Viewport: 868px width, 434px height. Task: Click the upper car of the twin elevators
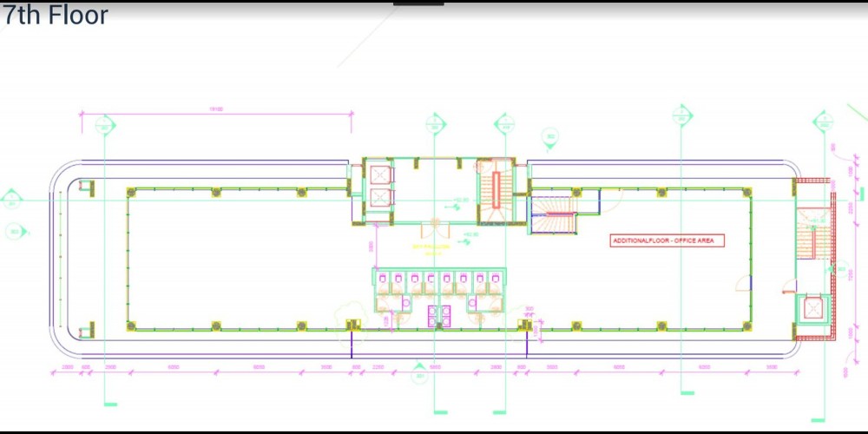(x=379, y=174)
